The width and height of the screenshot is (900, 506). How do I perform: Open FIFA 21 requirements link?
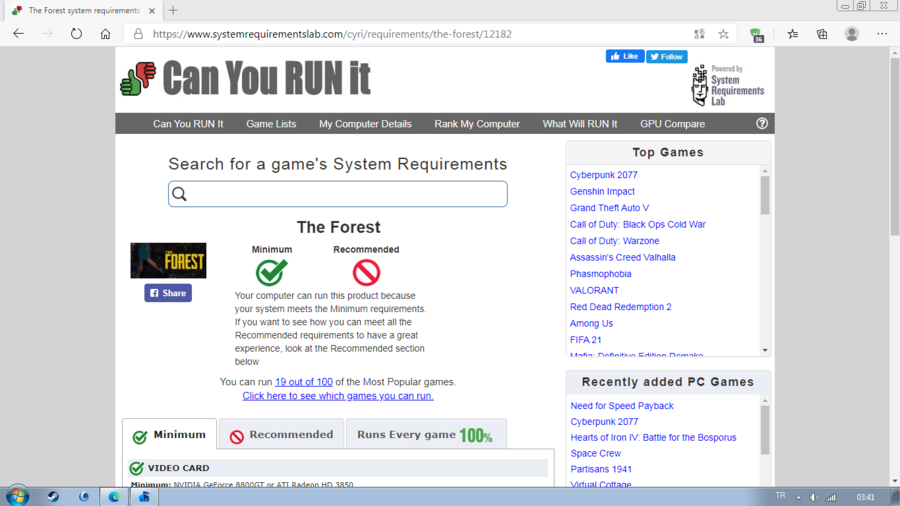tap(585, 340)
